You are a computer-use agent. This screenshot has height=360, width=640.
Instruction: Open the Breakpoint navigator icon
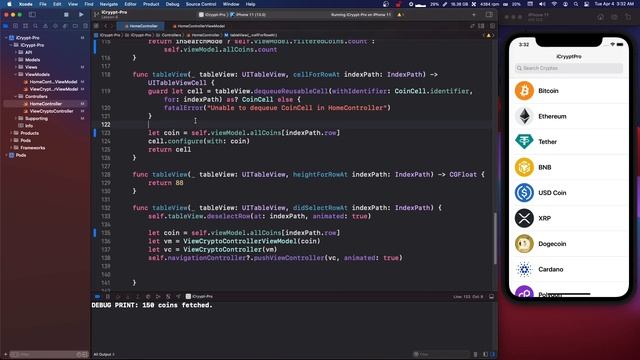point(75,26)
